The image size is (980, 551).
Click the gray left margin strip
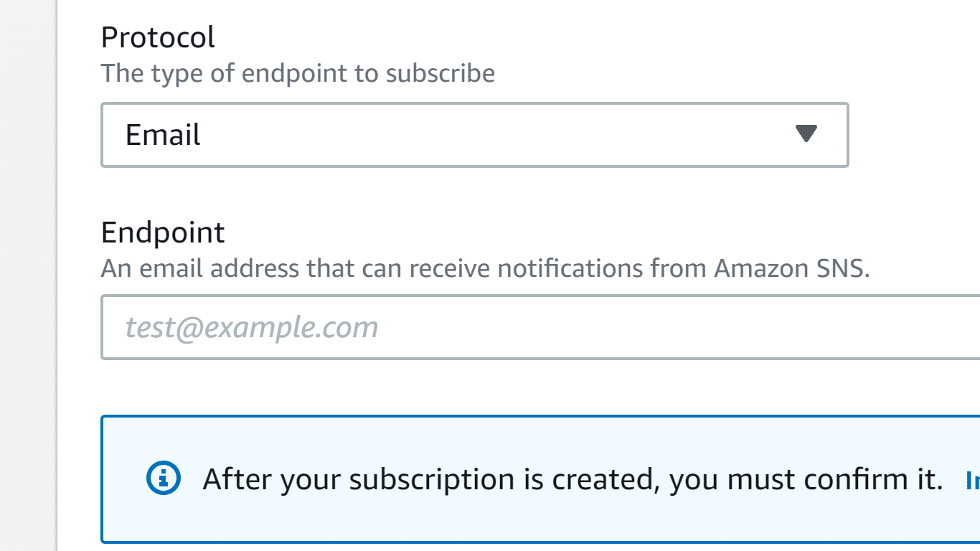(x=27, y=287)
